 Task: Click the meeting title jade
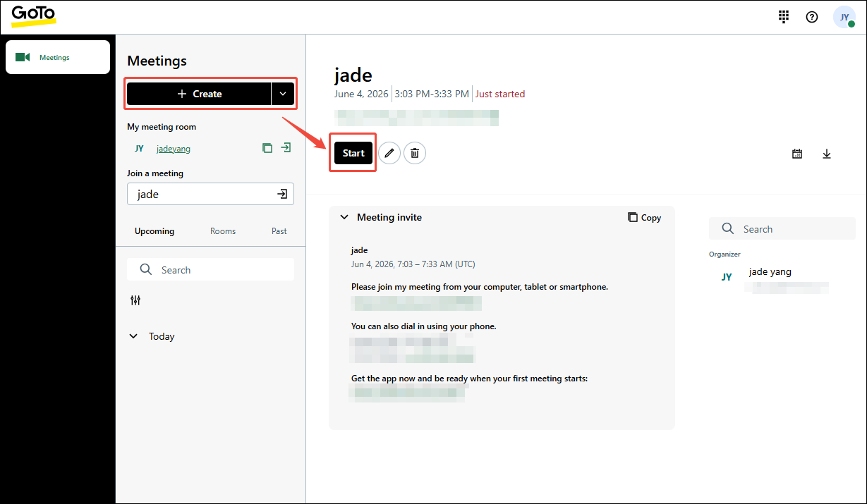point(353,75)
